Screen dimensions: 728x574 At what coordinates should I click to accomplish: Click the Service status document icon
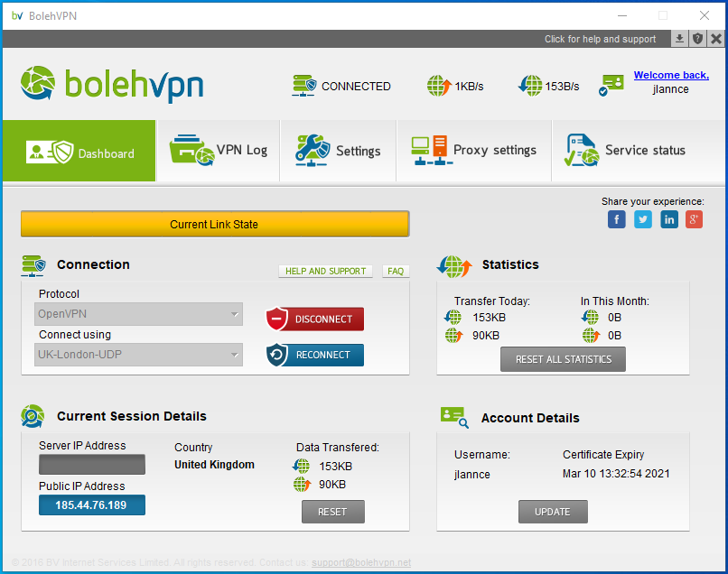click(582, 150)
